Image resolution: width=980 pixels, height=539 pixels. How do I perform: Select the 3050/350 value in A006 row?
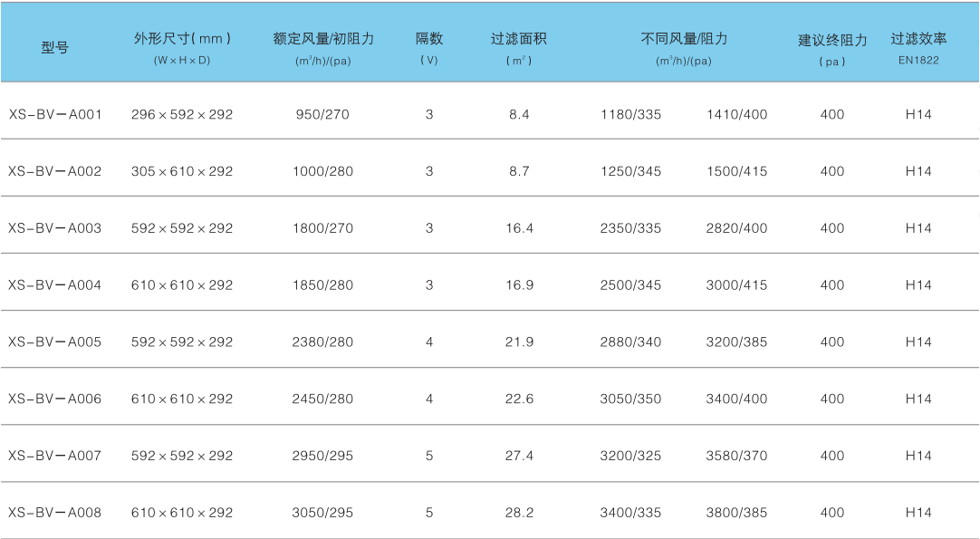click(631, 399)
